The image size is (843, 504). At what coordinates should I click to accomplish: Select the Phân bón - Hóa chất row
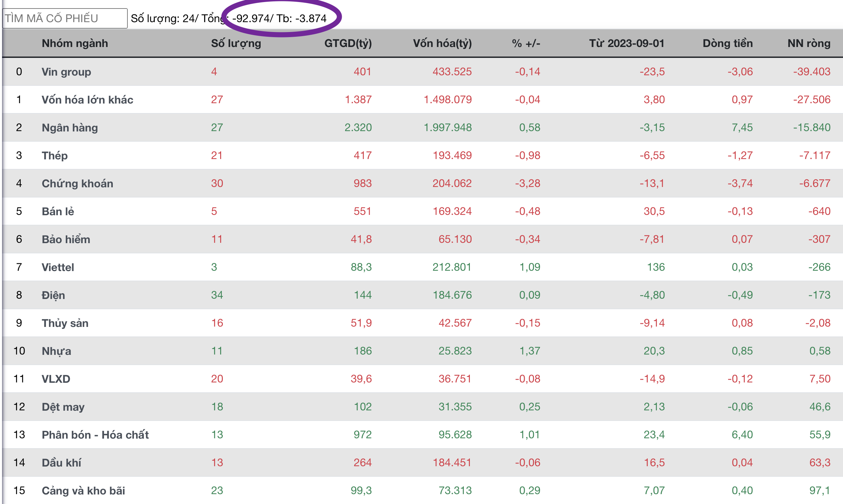pos(423,435)
